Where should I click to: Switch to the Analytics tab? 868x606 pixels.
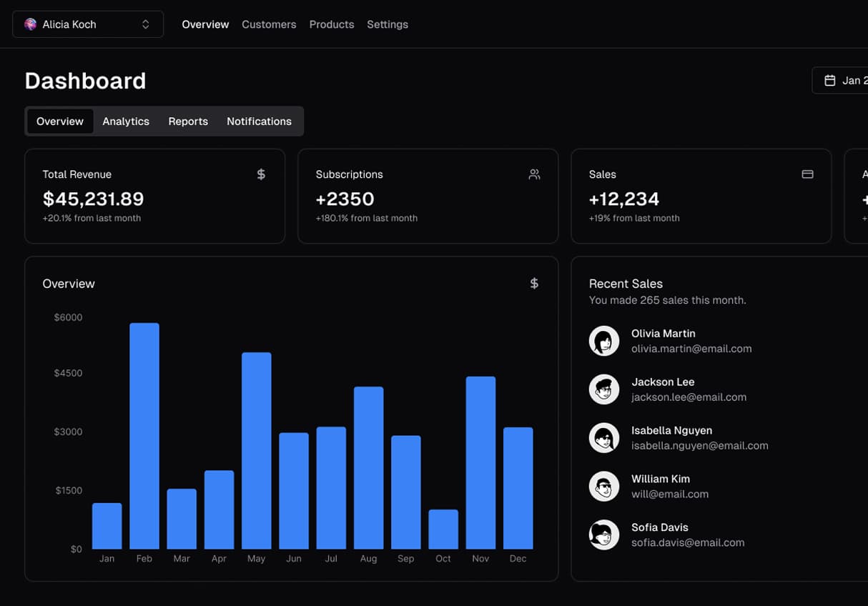tap(126, 121)
